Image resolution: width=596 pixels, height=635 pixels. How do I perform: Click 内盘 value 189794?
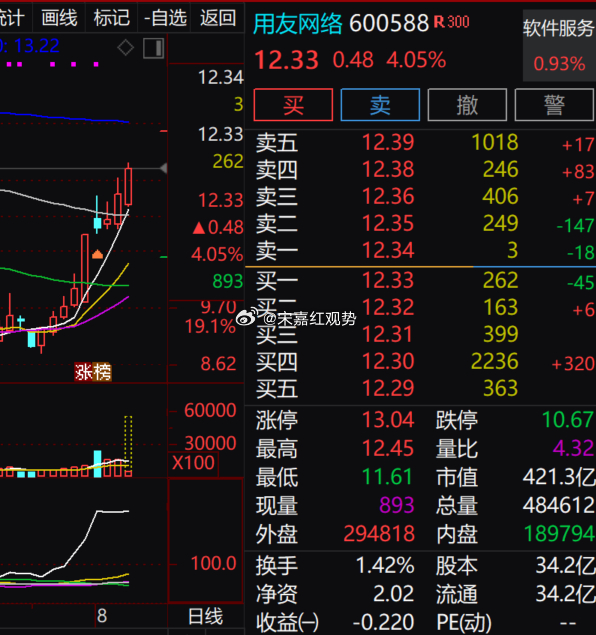coord(559,534)
